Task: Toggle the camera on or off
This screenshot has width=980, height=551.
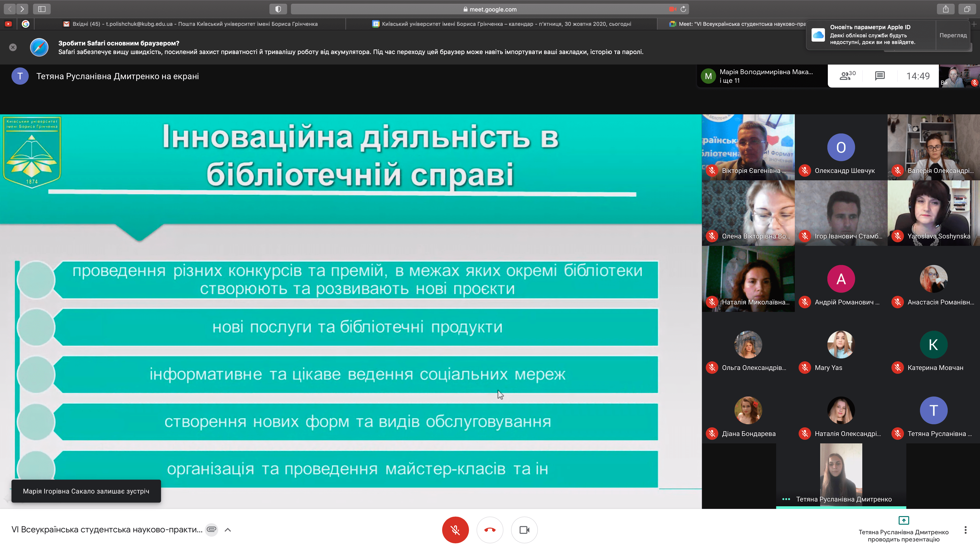Action: (524, 530)
